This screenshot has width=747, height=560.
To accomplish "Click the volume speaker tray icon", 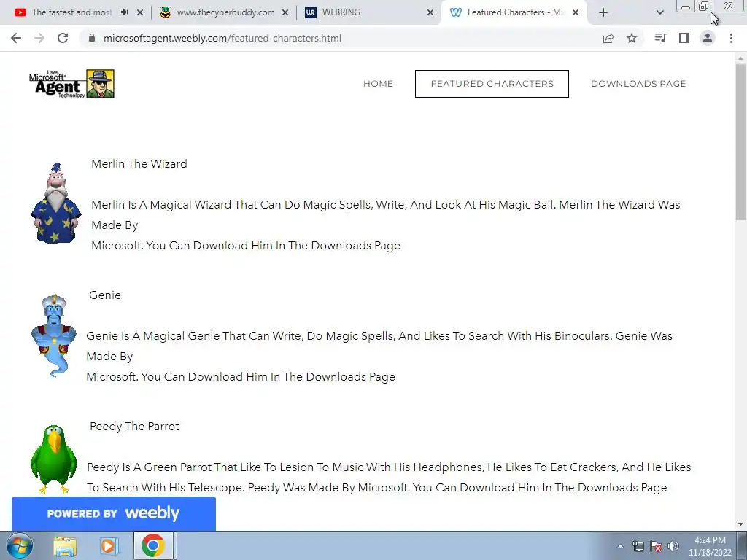I will 673,546.
